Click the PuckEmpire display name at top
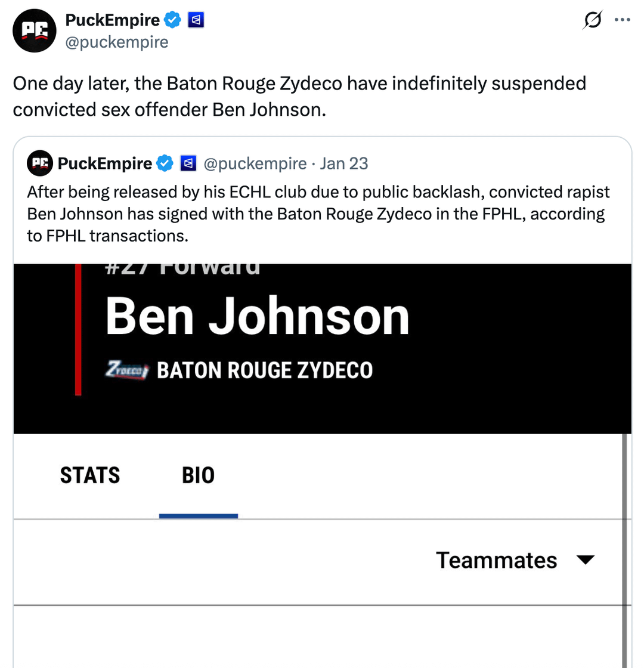Screen dimensions: 644x668 [x=112, y=20]
